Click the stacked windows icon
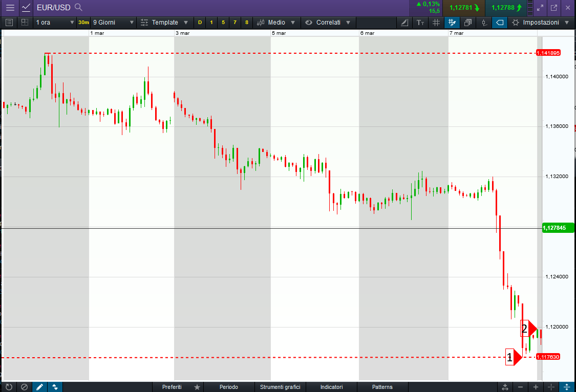 point(467,23)
